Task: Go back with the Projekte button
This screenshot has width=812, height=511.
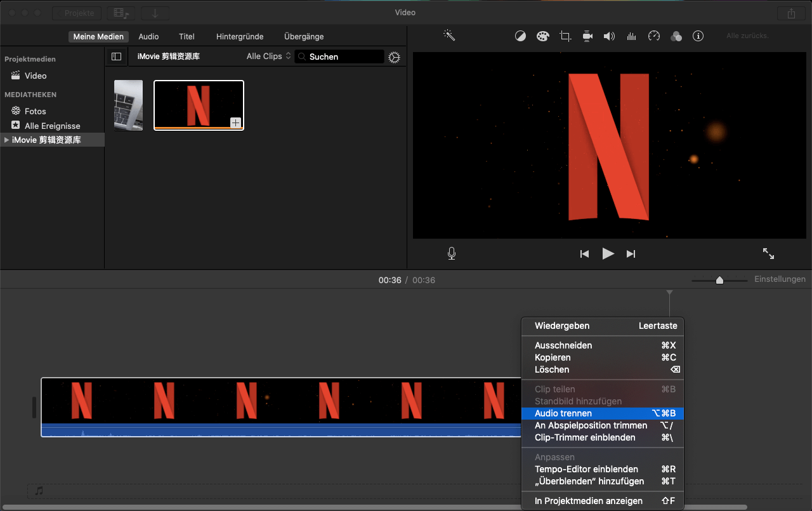Action: click(x=76, y=13)
